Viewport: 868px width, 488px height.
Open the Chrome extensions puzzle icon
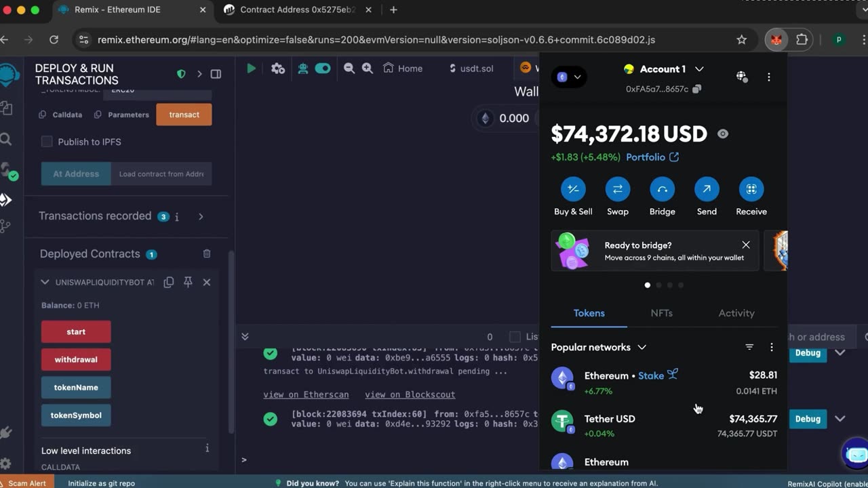point(802,39)
